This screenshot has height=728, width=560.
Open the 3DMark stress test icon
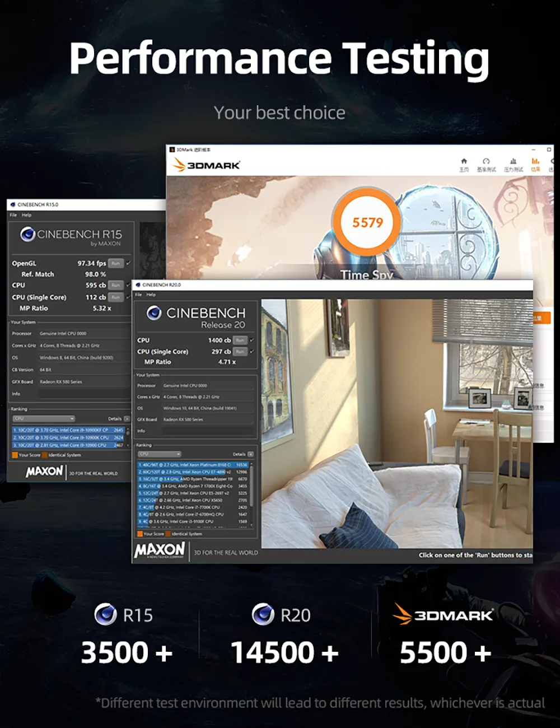[x=513, y=161]
